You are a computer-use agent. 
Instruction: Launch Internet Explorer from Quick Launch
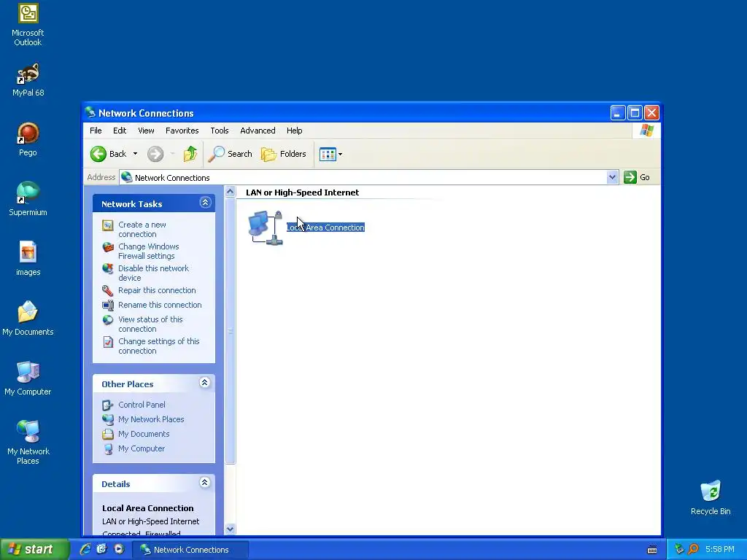pyautogui.click(x=85, y=550)
